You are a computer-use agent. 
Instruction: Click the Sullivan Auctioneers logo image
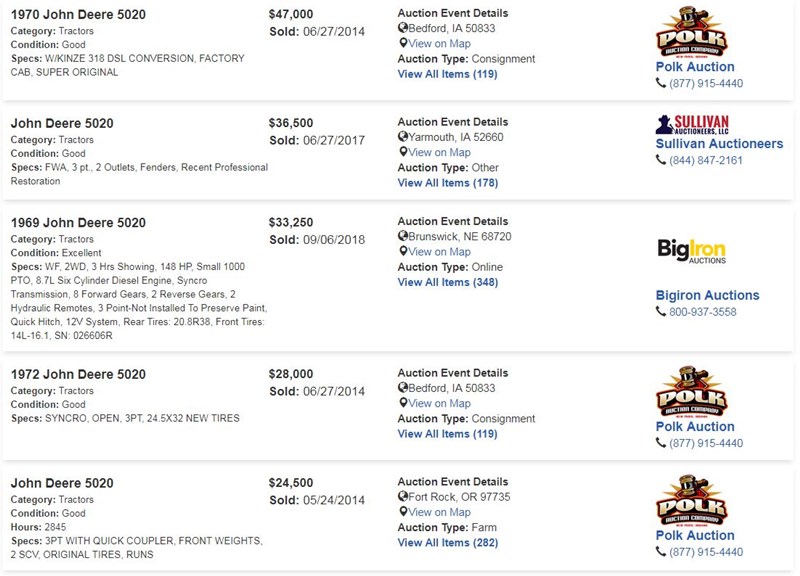point(692,125)
